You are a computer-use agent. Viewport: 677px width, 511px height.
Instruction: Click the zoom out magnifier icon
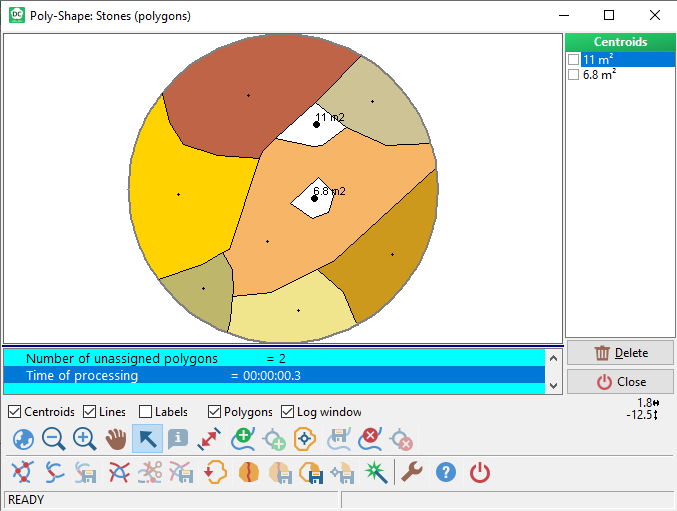pos(54,439)
